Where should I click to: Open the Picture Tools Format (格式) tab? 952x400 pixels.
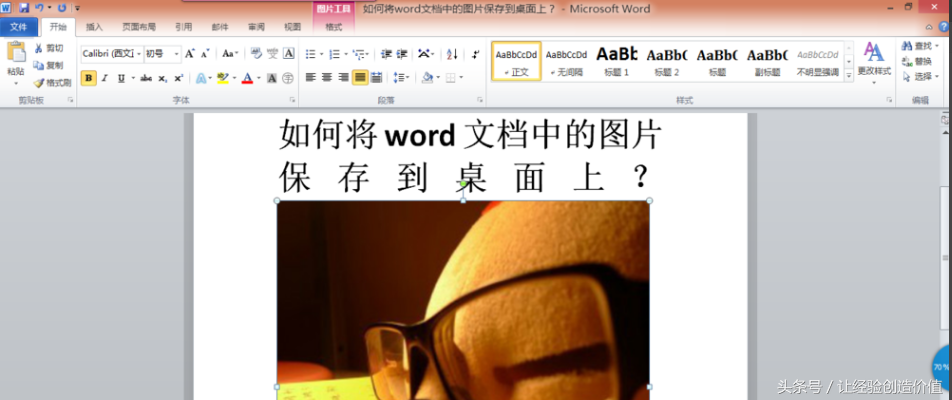coord(333,27)
